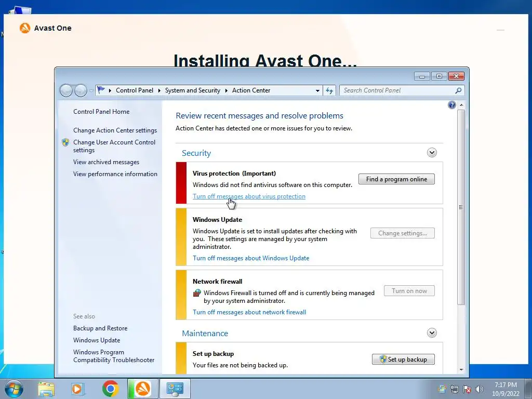Click the help question mark icon
Image resolution: width=532 pixels, height=399 pixels.
click(x=451, y=105)
